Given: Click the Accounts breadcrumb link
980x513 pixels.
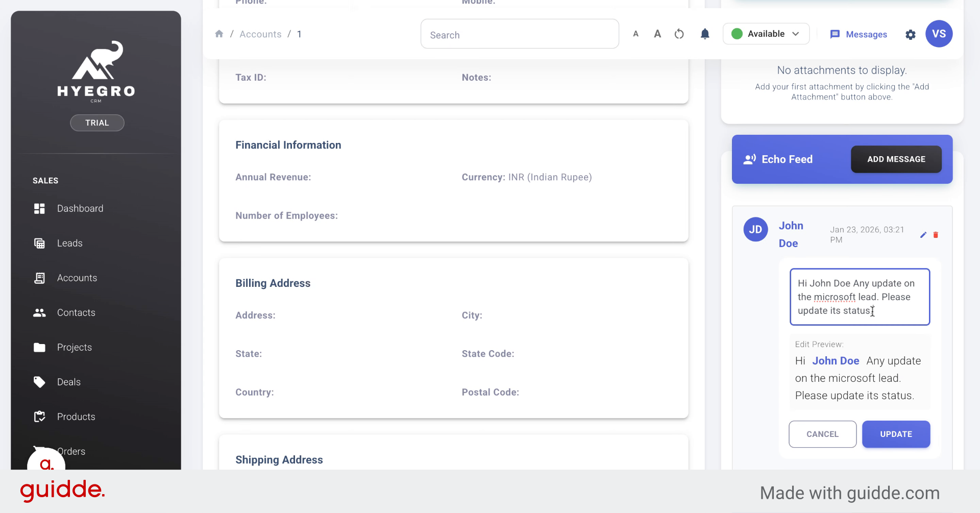Looking at the screenshot, I should click(x=260, y=34).
